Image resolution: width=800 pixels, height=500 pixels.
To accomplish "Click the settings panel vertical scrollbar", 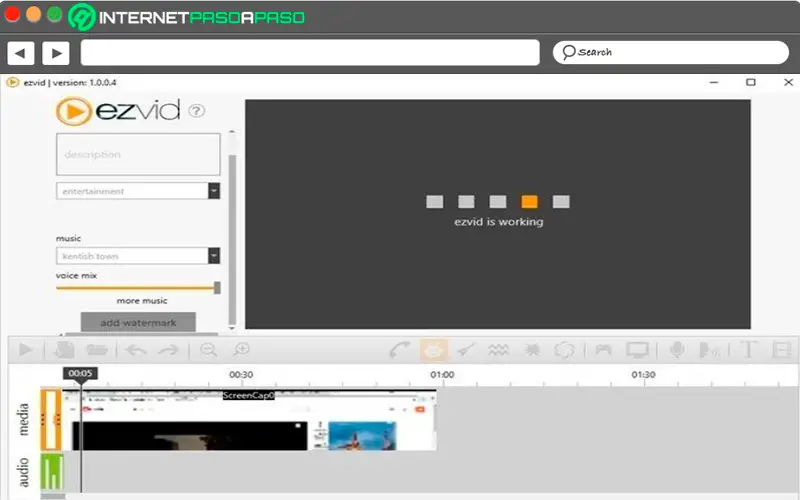I will (232, 239).
